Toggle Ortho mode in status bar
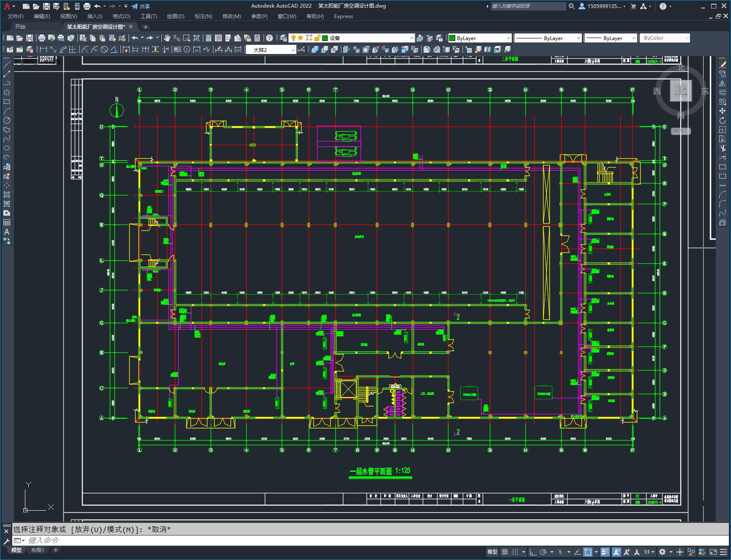The width and height of the screenshot is (731, 560). (533, 552)
